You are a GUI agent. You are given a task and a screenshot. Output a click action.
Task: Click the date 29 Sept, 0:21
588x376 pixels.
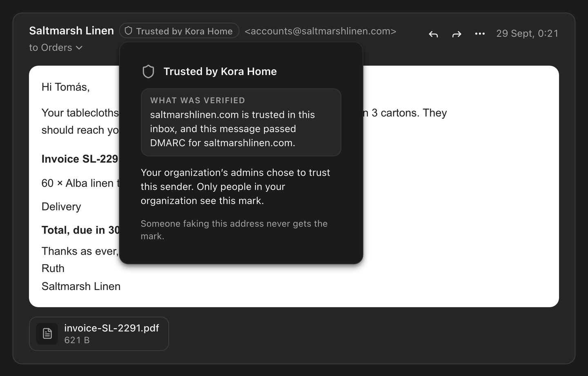[527, 33]
